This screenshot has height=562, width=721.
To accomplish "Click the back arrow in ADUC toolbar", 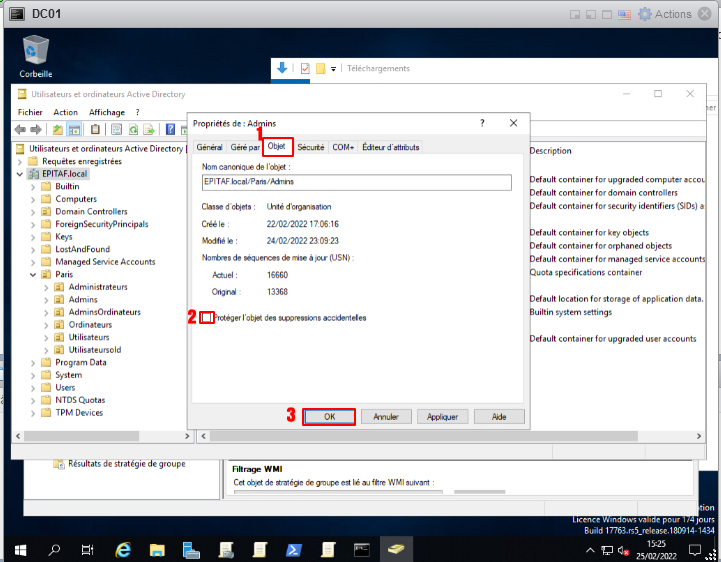I will click(20, 129).
